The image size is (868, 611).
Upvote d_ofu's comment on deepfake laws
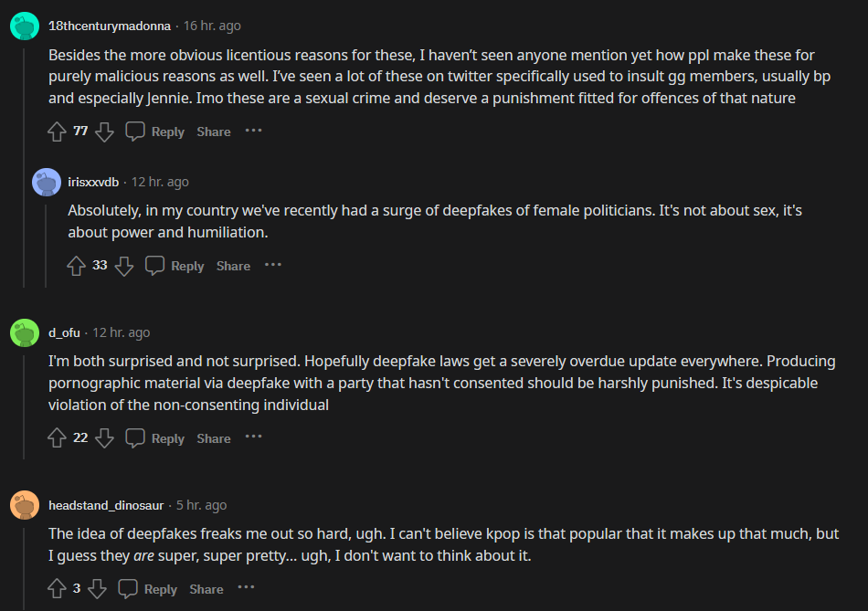pos(58,438)
